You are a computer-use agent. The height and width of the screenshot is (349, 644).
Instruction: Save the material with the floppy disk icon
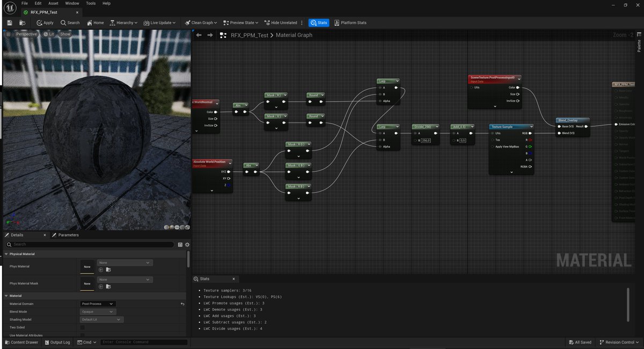click(x=10, y=23)
